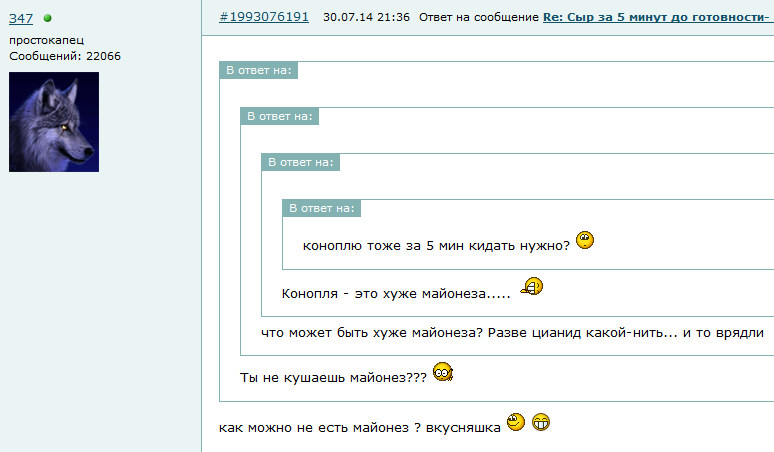Click the facepalm smiley after майонеза line
774x452 pixels.
[x=532, y=286]
